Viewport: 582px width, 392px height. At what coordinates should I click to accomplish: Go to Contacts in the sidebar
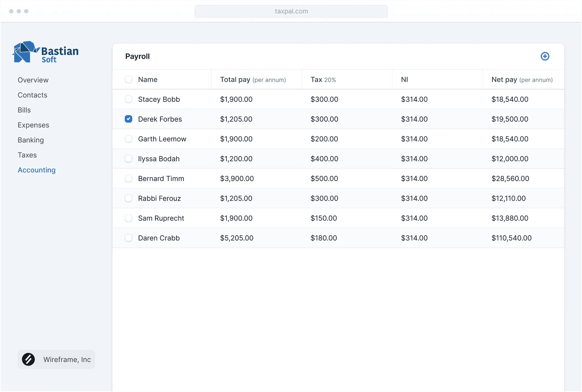click(x=32, y=95)
